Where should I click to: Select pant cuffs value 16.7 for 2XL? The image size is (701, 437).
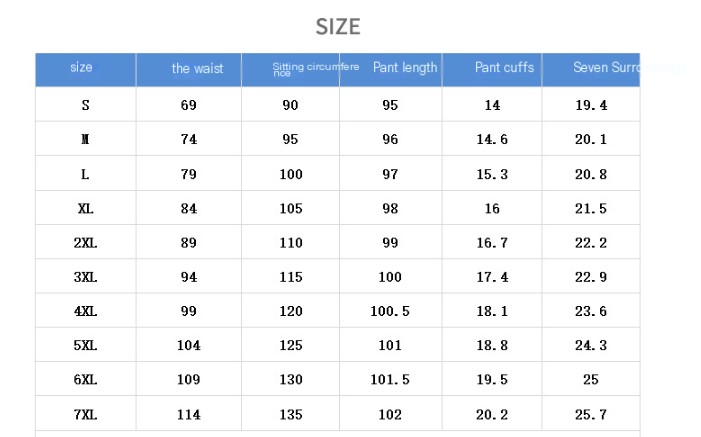pyautogui.click(x=492, y=243)
